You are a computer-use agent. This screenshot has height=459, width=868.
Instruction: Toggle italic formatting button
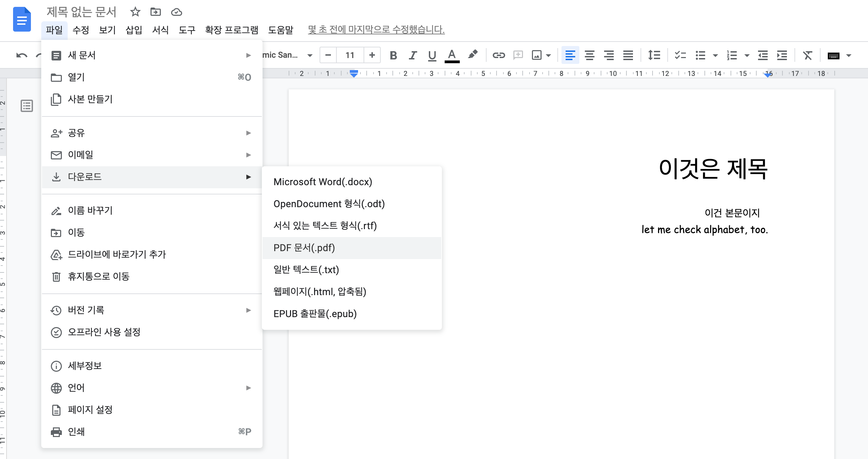point(413,55)
